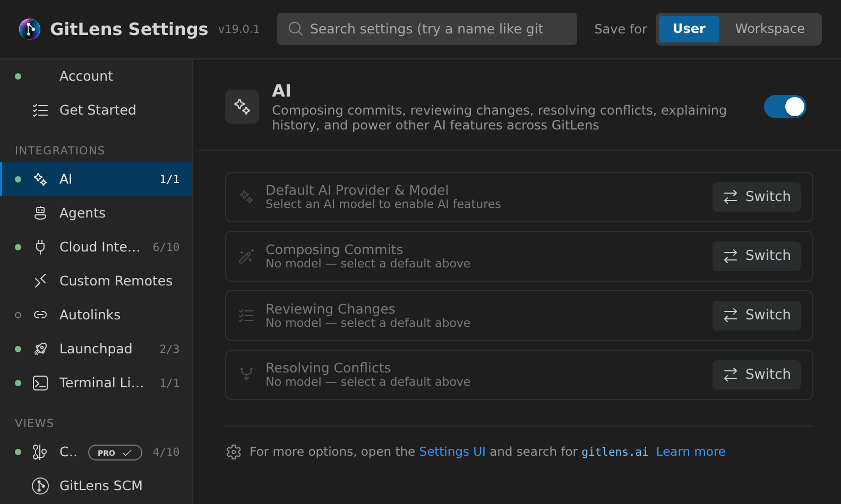Select the AI sparkle icon in the sidebar
This screenshot has height=504, width=841.
40,179
